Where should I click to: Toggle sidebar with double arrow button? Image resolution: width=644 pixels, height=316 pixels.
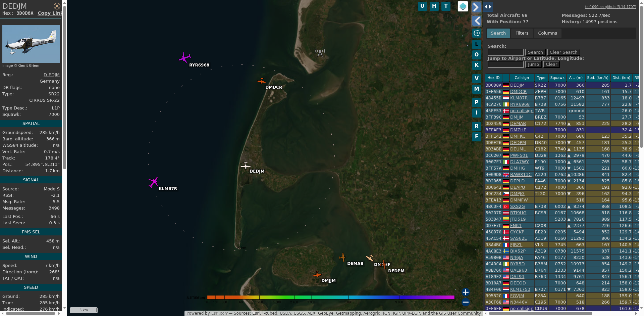click(488, 7)
